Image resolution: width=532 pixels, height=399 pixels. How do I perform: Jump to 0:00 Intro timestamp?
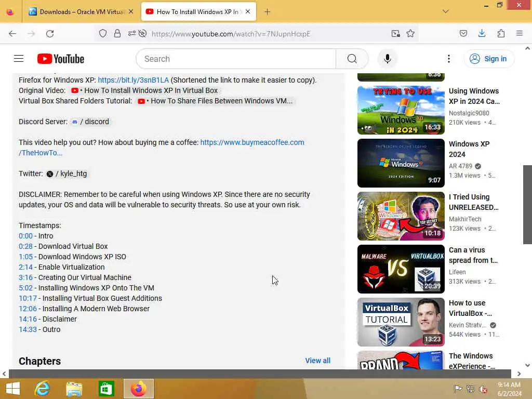pos(26,236)
